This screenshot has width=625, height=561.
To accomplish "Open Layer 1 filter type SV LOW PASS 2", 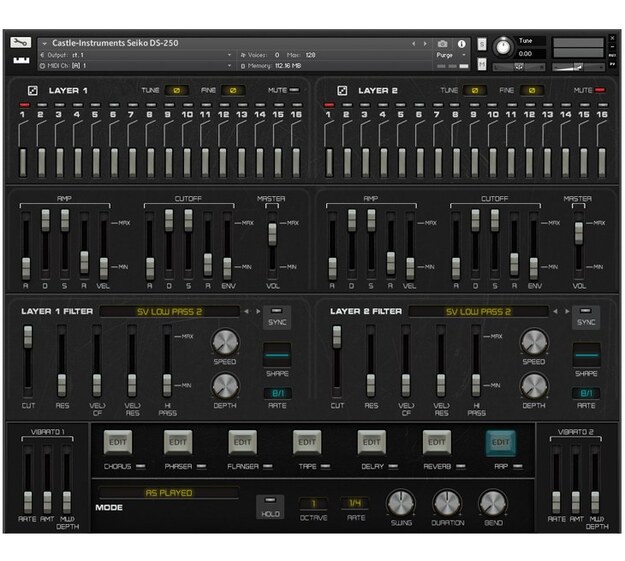I will tap(169, 311).
